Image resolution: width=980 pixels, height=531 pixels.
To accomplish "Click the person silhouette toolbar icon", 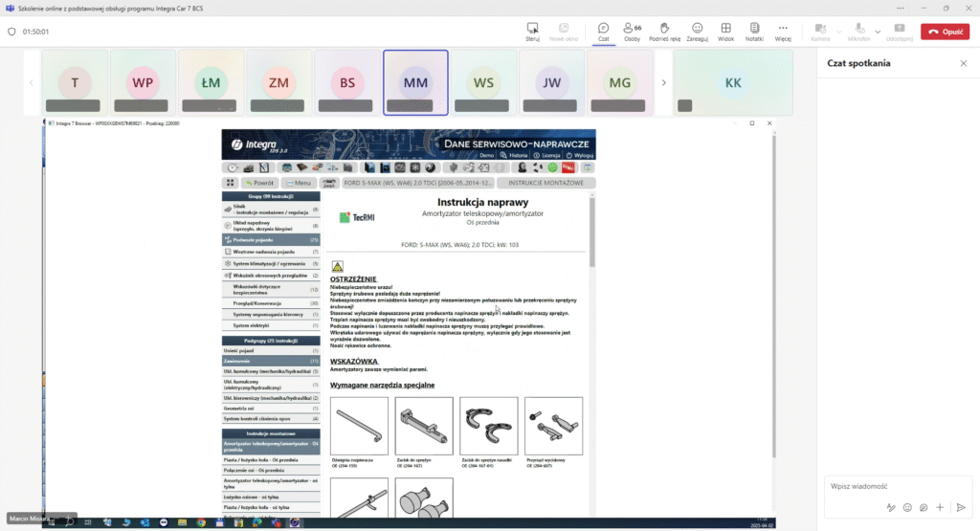I will point(523,167).
